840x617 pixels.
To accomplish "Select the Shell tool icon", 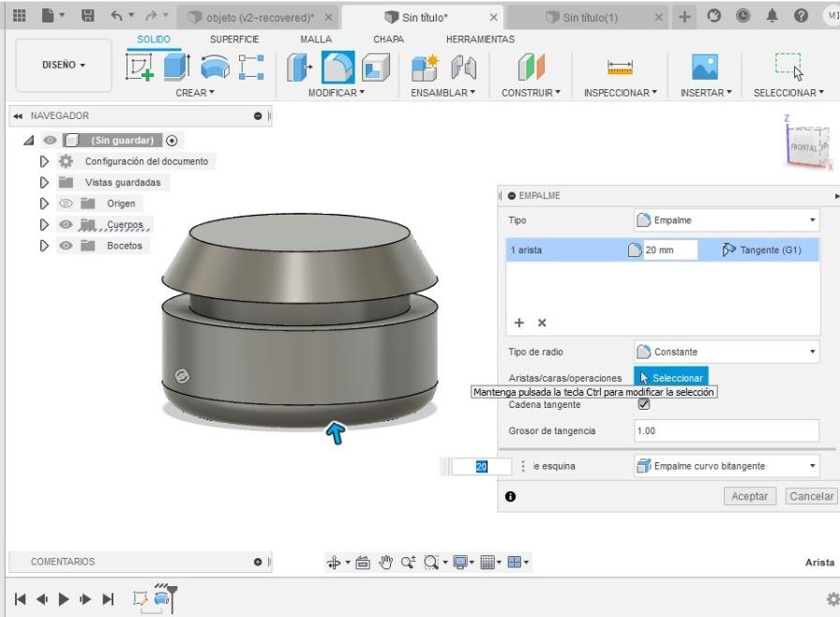I will tap(376, 67).
